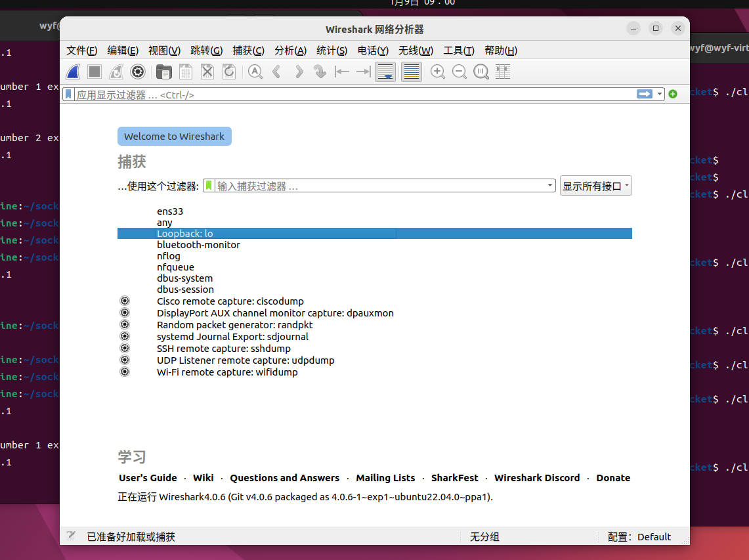Click the resize columns icon
The width and height of the screenshot is (749, 560).
(x=503, y=72)
